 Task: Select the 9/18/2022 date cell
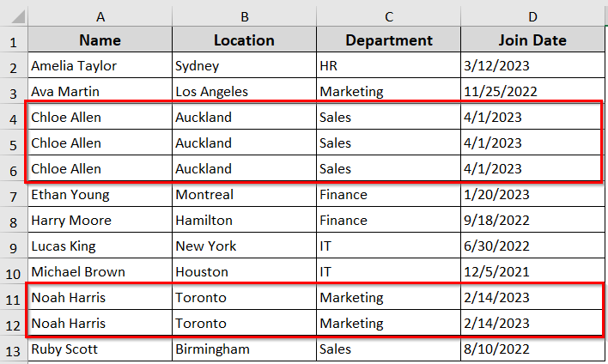[532, 220]
